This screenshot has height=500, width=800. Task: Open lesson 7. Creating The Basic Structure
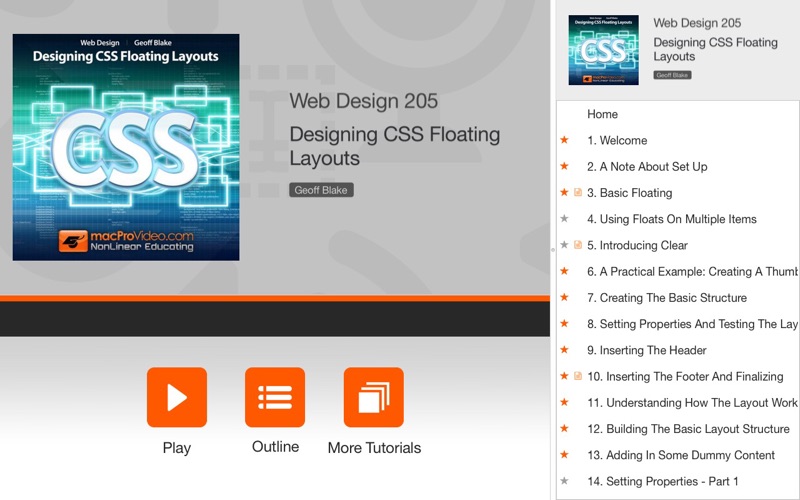(667, 298)
